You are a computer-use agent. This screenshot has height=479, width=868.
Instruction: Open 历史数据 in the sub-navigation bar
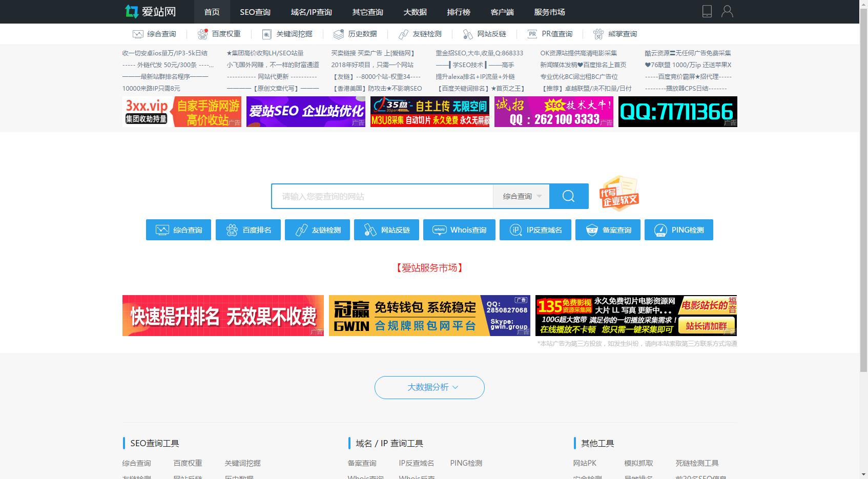pyautogui.click(x=355, y=34)
